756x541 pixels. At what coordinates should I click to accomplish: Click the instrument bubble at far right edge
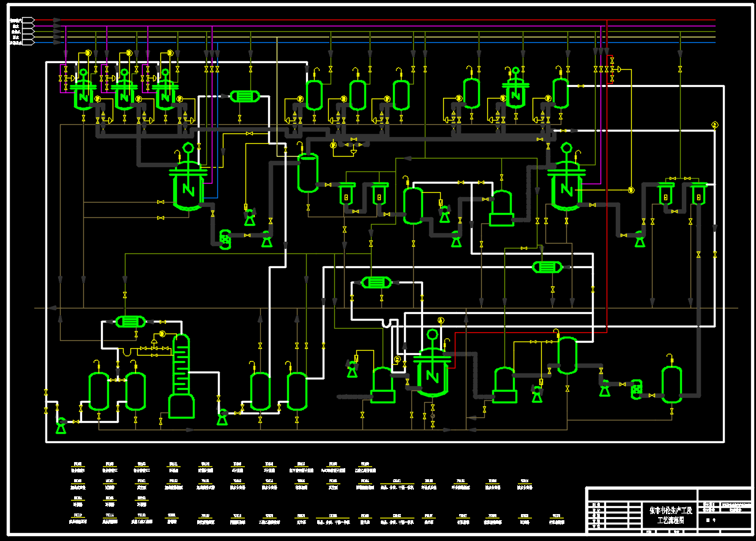click(x=714, y=125)
